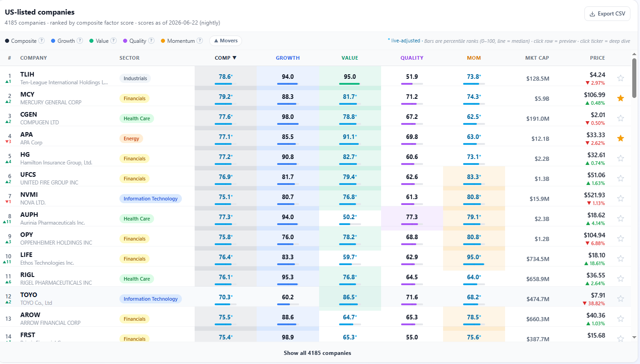Click scrollbar down arrow
This screenshot has width=640, height=364.
coord(634,337)
